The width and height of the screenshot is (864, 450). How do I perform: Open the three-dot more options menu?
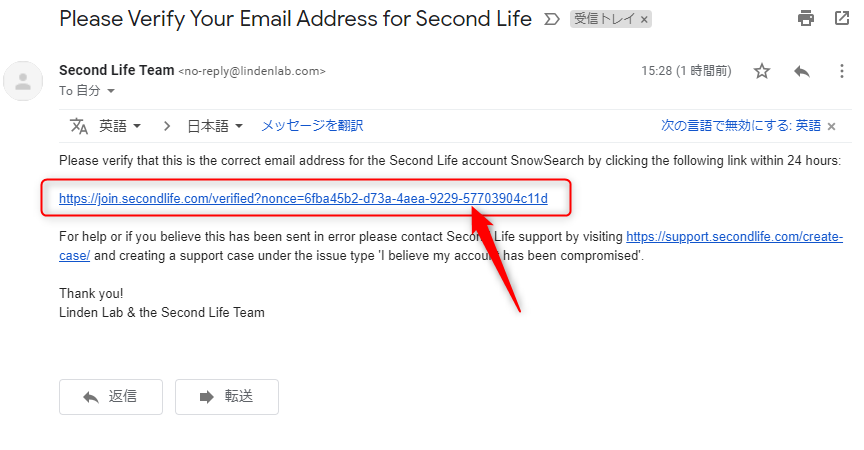tap(841, 71)
